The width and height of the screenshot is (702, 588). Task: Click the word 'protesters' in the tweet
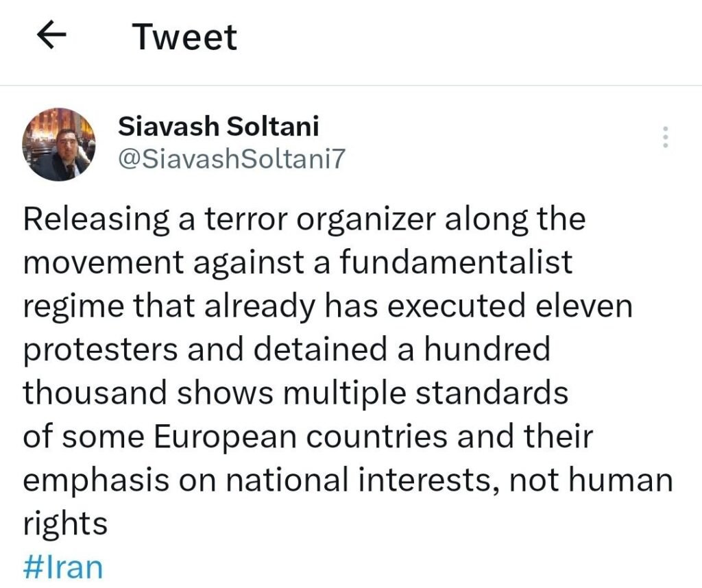(x=100, y=350)
